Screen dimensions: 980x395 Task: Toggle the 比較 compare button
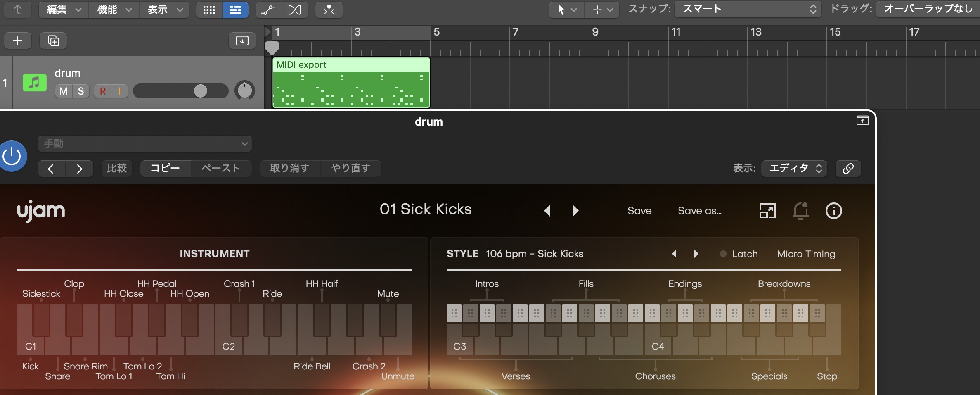(x=117, y=169)
